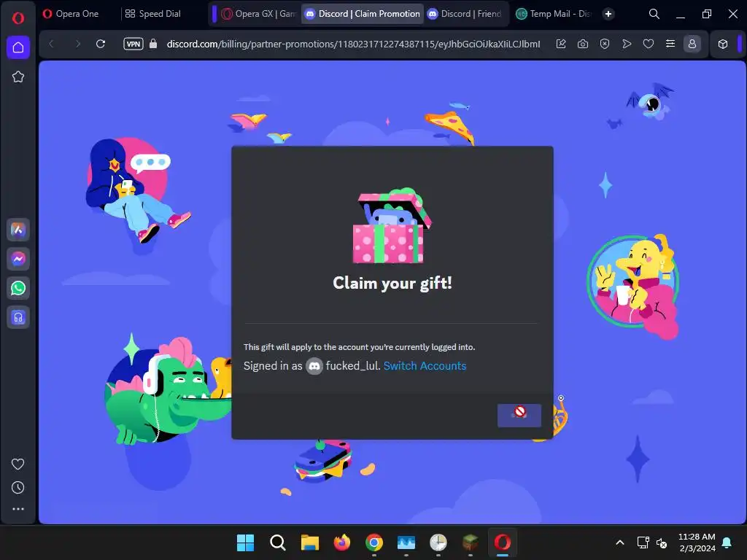Open bookmarks star in sidebar

[18, 77]
